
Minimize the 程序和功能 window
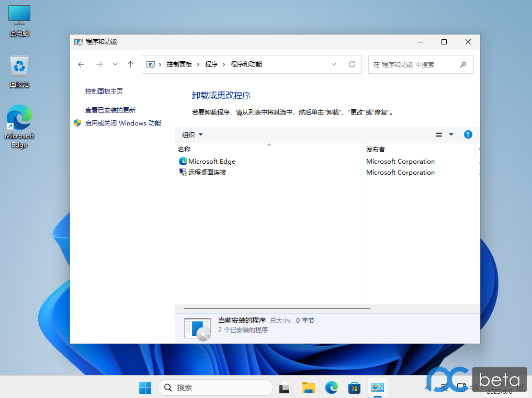tap(421, 42)
